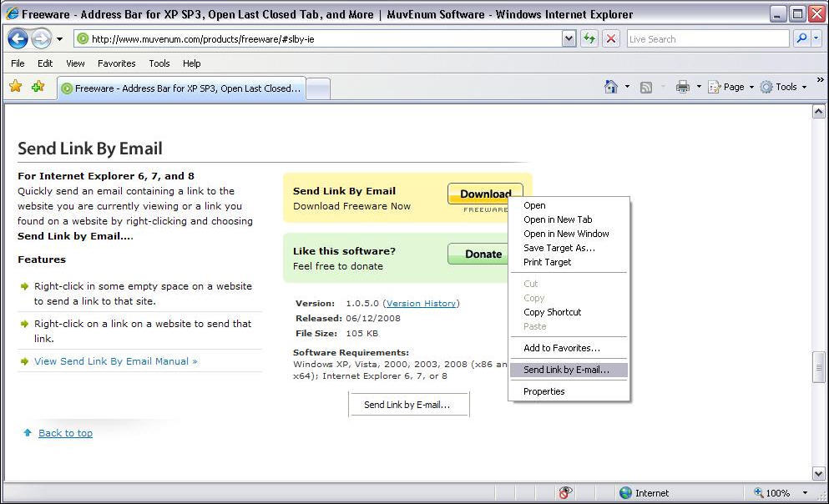Open the File menu
This screenshot has height=504, width=829.
(18, 63)
